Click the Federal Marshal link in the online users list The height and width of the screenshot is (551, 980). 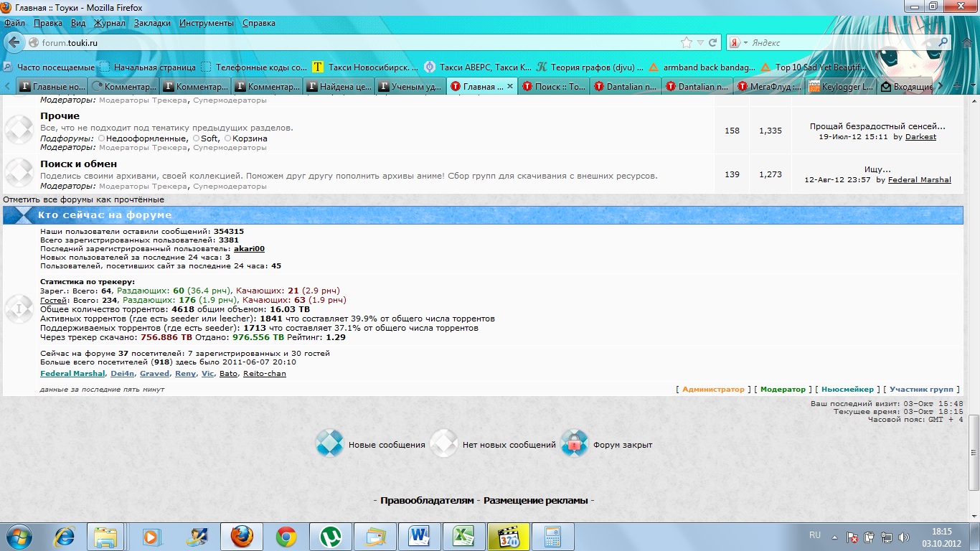point(73,374)
